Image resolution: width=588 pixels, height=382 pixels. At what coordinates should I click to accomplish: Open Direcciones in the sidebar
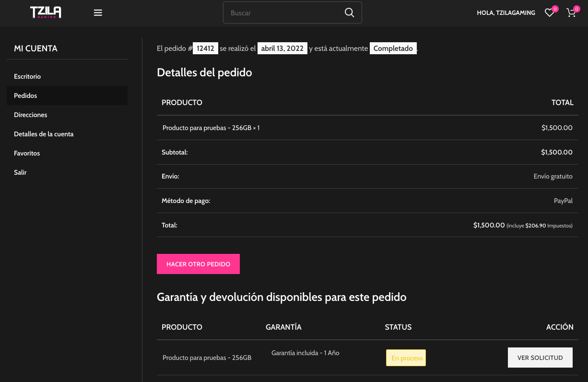click(31, 115)
